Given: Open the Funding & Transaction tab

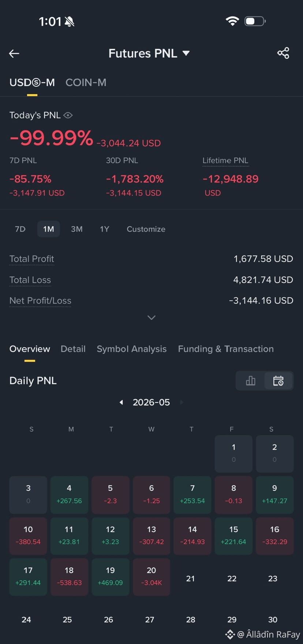Looking at the screenshot, I should point(226,349).
